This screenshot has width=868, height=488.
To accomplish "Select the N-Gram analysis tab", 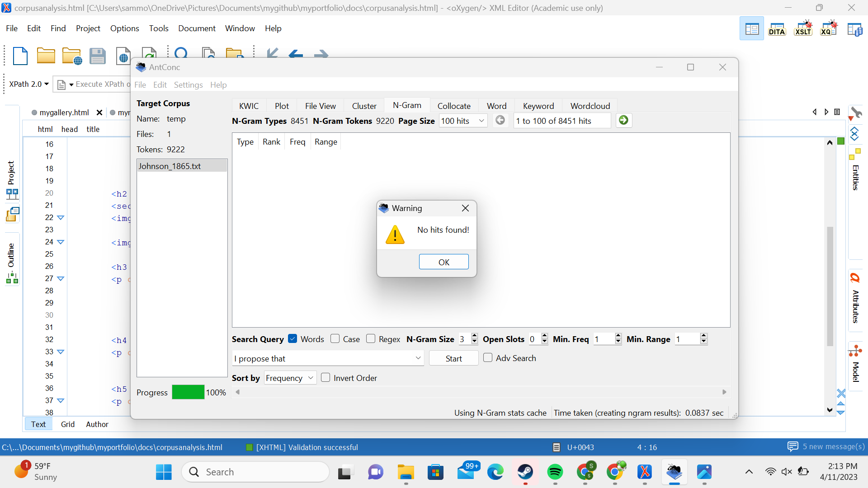I will coord(407,105).
